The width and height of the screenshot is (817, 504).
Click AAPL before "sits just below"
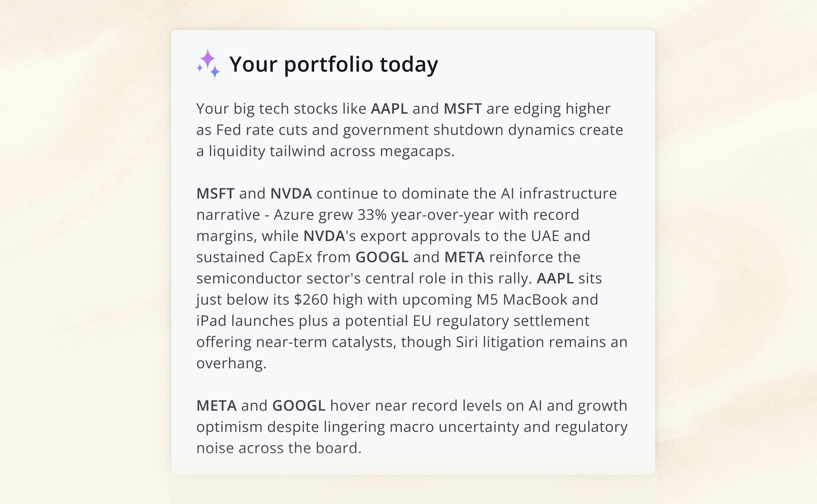click(x=555, y=278)
